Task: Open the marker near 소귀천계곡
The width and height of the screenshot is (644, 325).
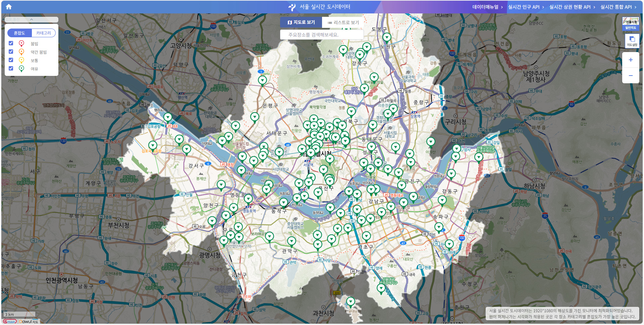Action: click(343, 50)
